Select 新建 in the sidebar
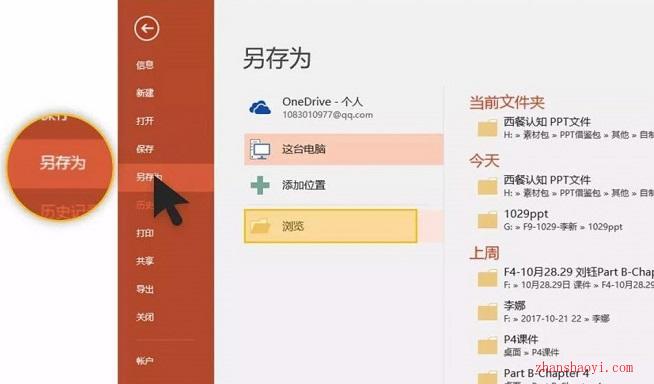The image size is (654, 384). coord(145,93)
